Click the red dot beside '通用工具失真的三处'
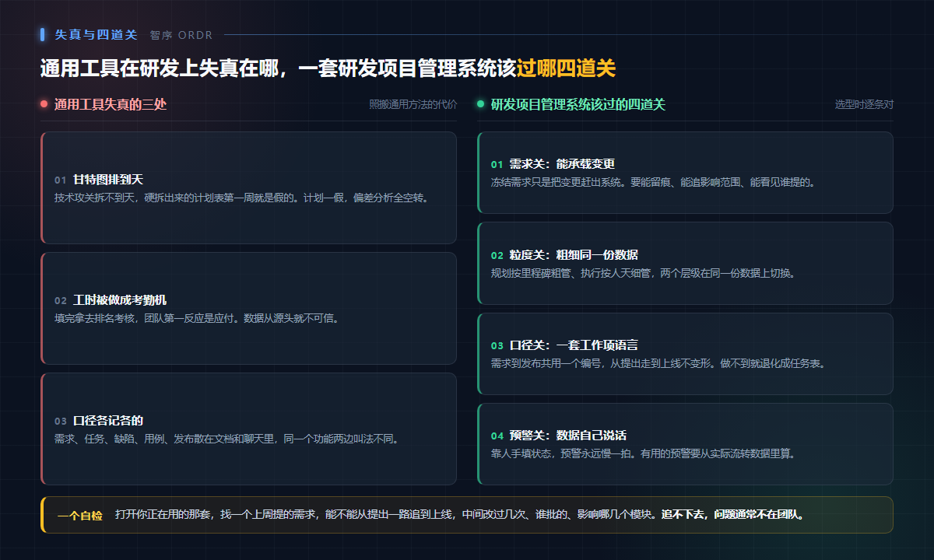The height and width of the screenshot is (560, 934). click(44, 104)
